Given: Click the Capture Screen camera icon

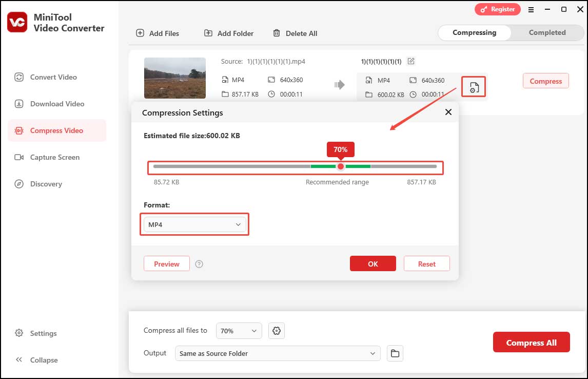Looking at the screenshot, I should click(x=19, y=157).
